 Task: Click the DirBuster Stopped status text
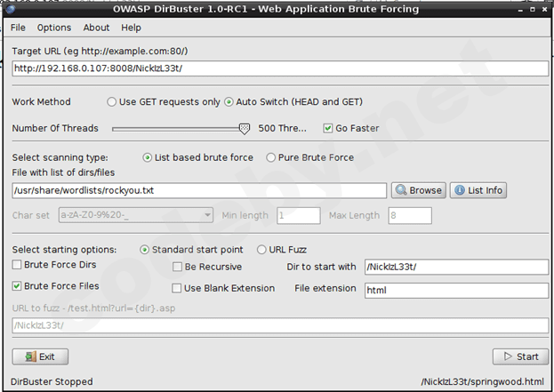(52, 381)
